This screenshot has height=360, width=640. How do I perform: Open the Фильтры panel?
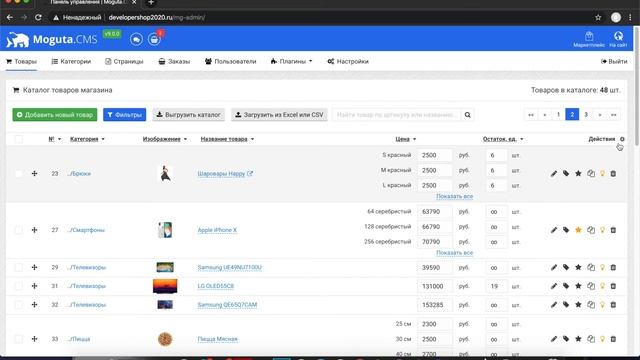(x=124, y=115)
